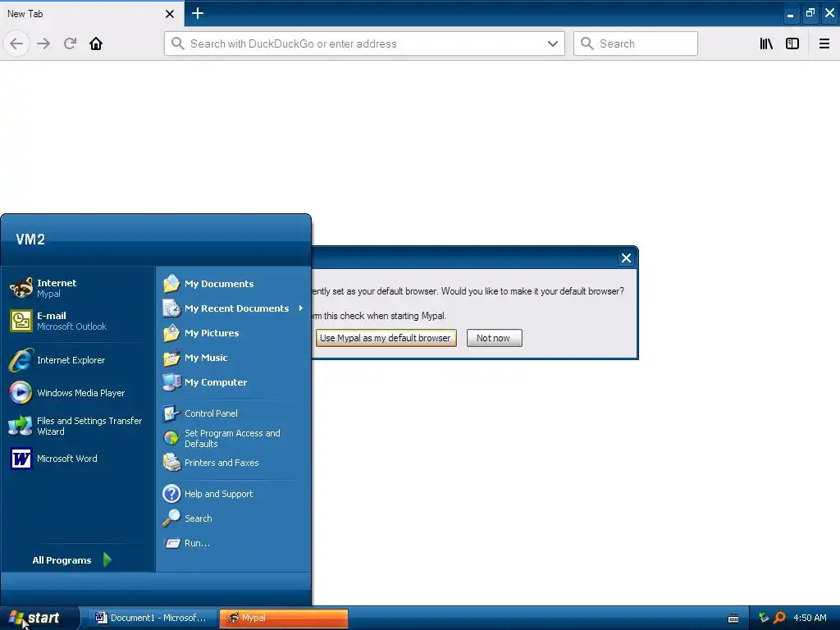Reload the page with the refresh icon

[70, 43]
